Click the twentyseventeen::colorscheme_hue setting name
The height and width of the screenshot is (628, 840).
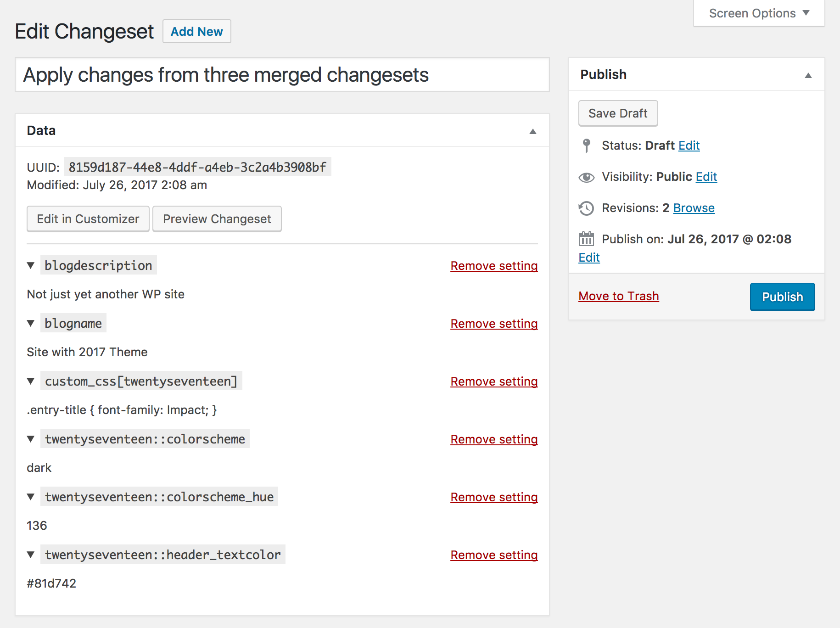pyautogui.click(x=159, y=497)
